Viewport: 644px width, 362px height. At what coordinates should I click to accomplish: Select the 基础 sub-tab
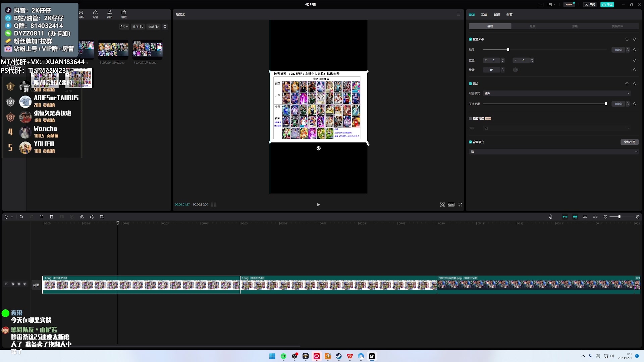coord(490,26)
